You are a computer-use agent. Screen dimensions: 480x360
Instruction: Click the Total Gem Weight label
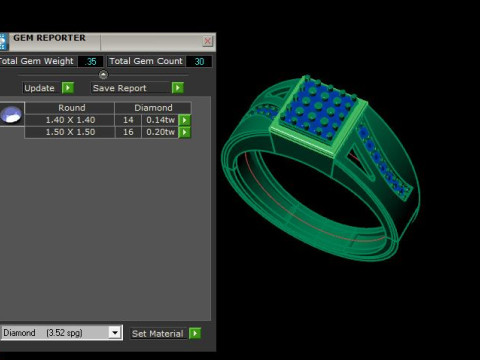point(37,61)
